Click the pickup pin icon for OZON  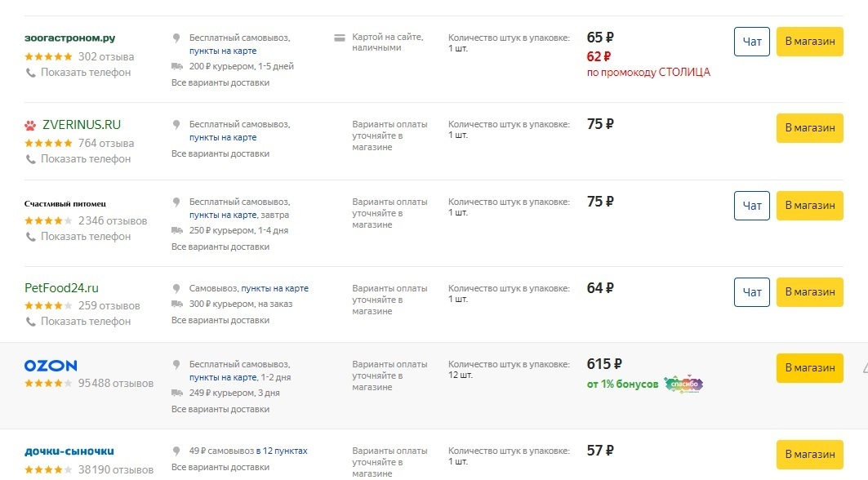(176, 365)
